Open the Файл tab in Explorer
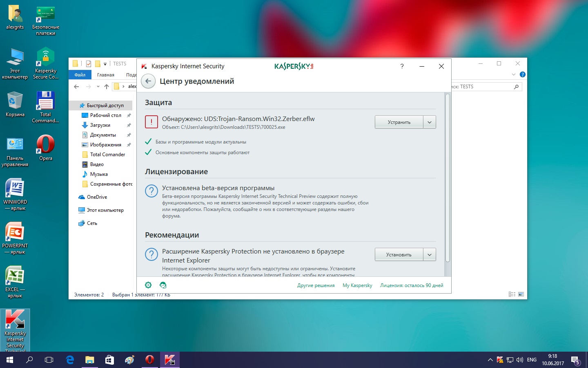Screen dimensions: 588x368 click(x=80, y=75)
